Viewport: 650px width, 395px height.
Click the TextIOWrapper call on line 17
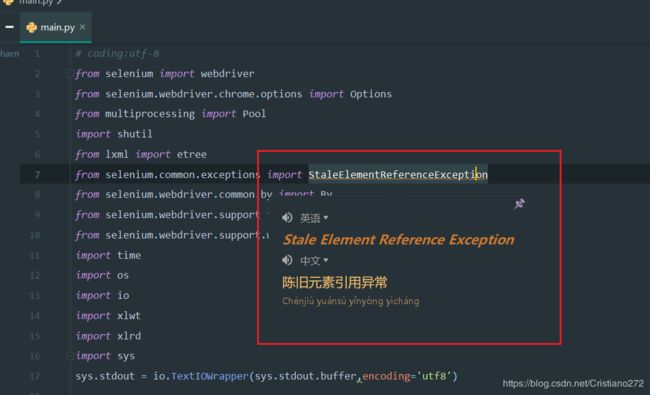[209, 376]
